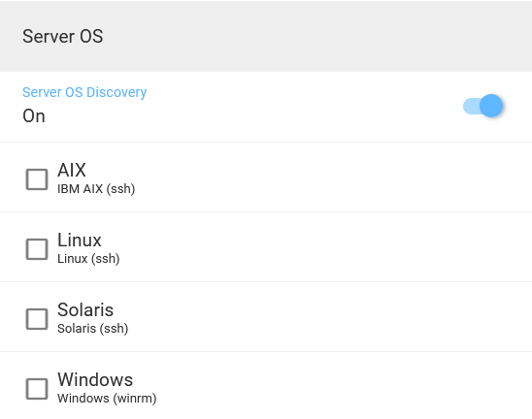Screen dimensions: 532x419
Task: Click the toggle switch's round knob
Action: click(x=491, y=106)
